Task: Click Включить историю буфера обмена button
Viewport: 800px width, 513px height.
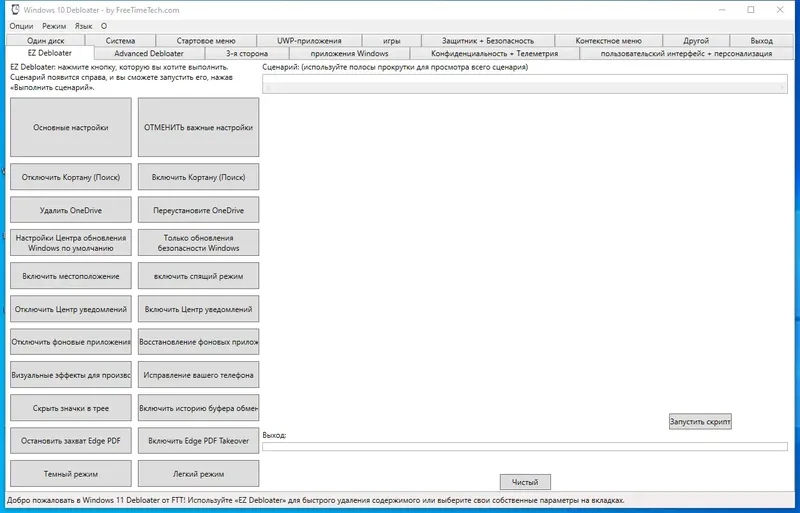Action: pos(198,408)
